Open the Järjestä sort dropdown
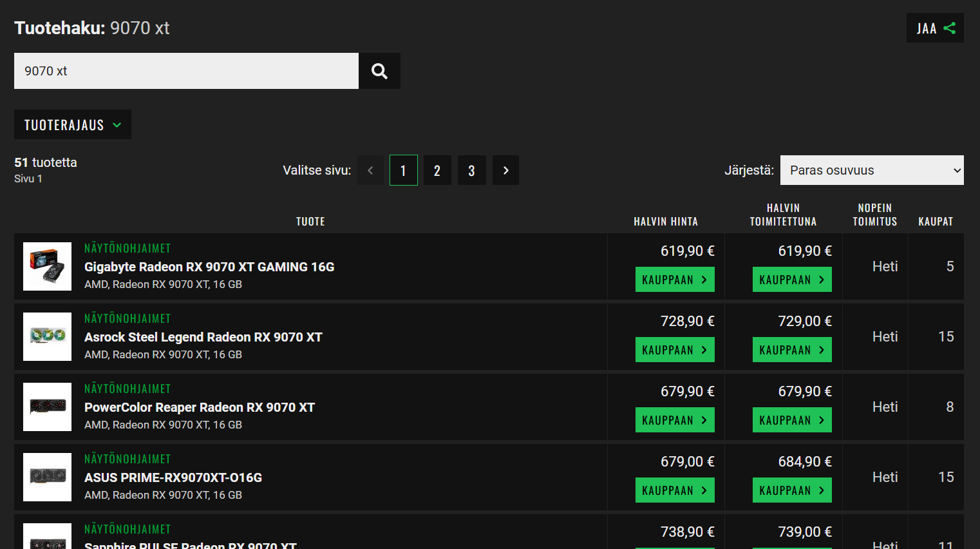The image size is (980, 549). tap(872, 170)
